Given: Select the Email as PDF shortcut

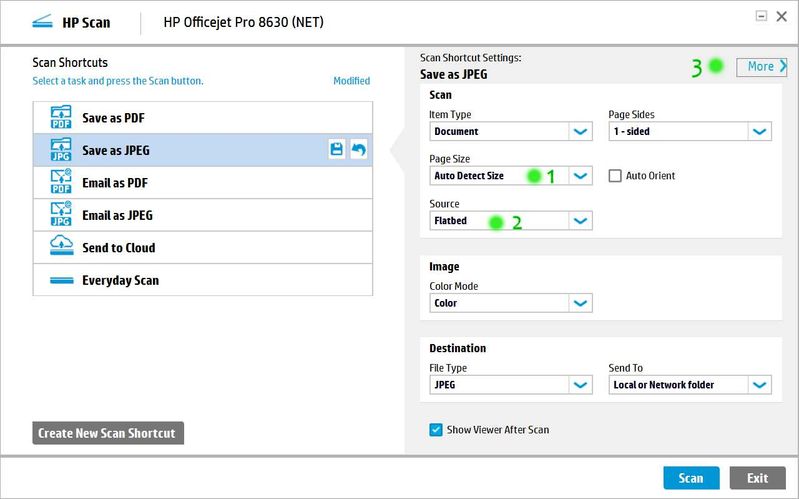Looking at the screenshot, I should (203, 182).
